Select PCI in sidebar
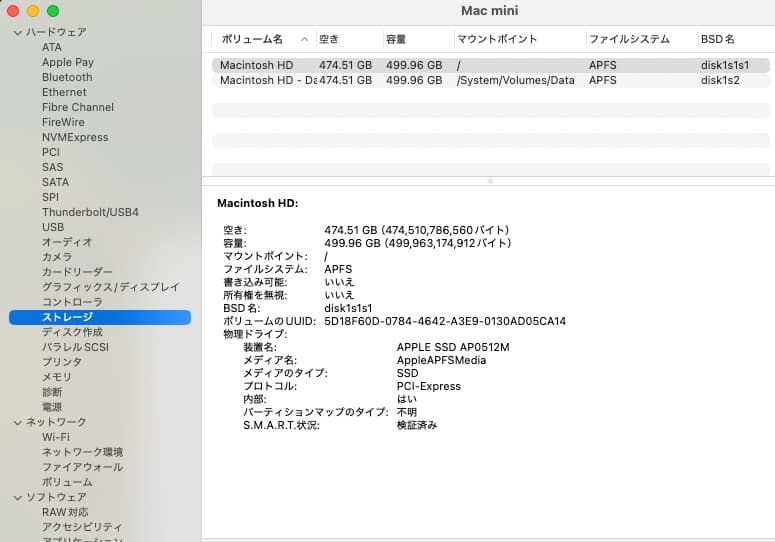Viewport: 775px width, 542px height. tap(51, 152)
